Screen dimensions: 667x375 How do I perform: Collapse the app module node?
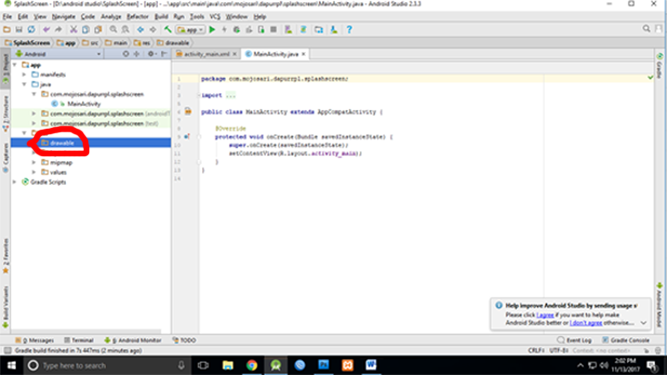[15, 65]
